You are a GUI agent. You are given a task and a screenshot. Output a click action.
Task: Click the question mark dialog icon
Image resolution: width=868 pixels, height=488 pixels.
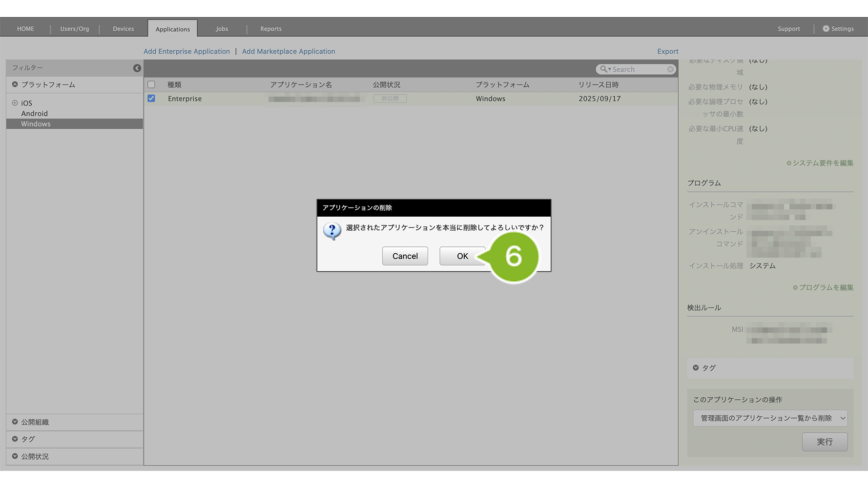pos(332,230)
